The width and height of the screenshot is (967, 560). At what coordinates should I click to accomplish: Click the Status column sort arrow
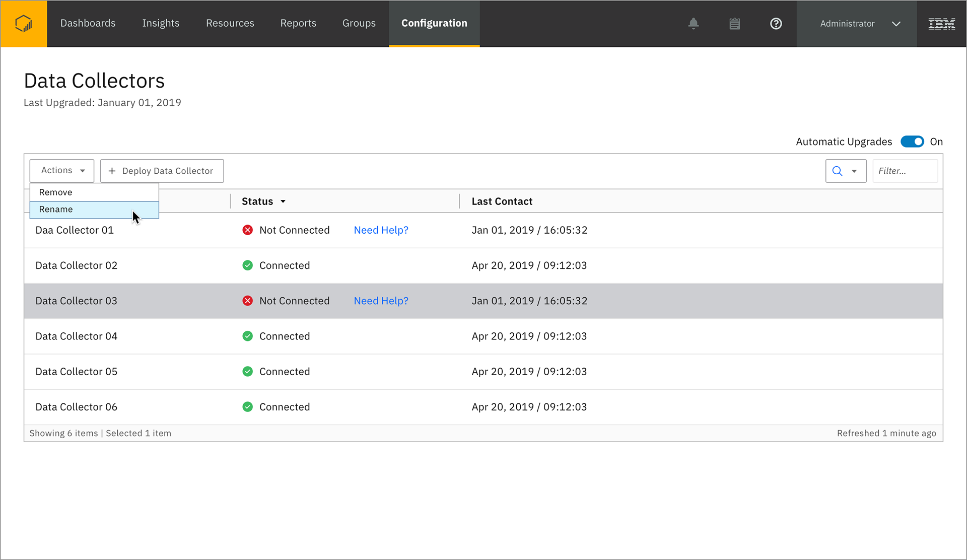click(283, 201)
